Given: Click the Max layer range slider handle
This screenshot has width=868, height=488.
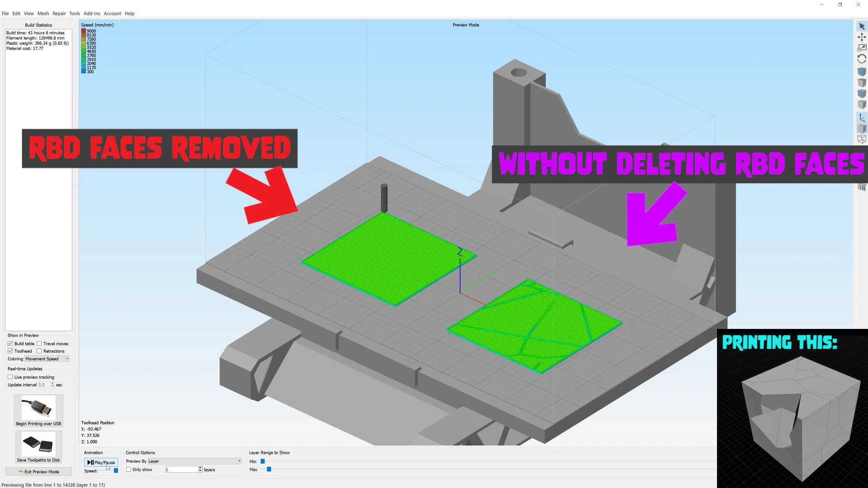Looking at the screenshot, I should pyautogui.click(x=269, y=469).
